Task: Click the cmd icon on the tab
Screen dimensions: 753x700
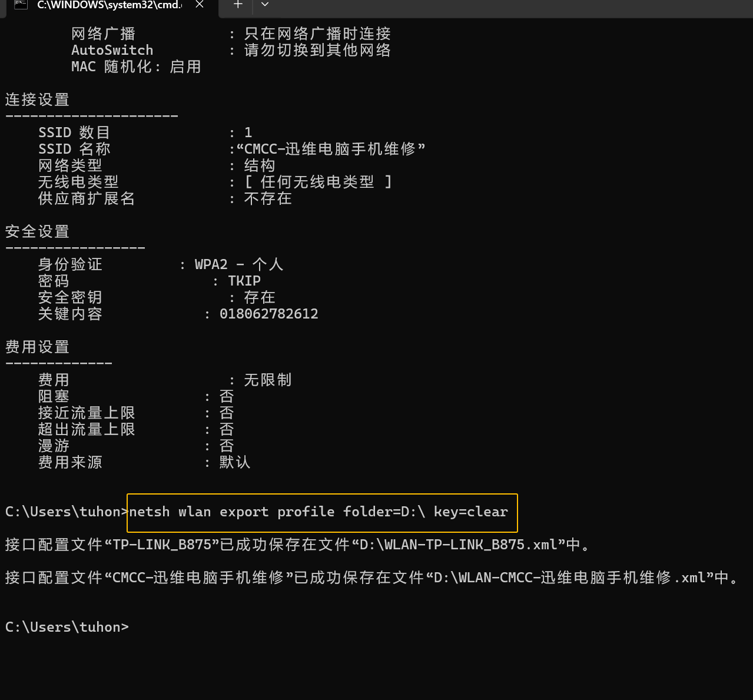Action: point(21,4)
